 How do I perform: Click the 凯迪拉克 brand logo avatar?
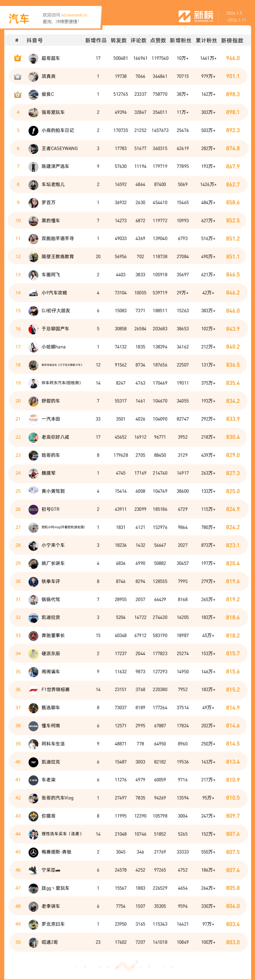(x=33, y=762)
